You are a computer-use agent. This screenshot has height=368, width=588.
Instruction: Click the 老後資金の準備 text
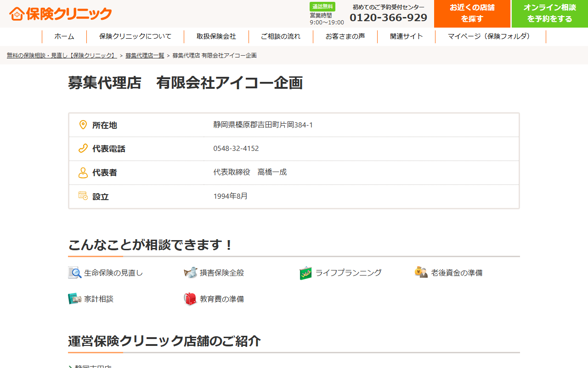tap(457, 273)
